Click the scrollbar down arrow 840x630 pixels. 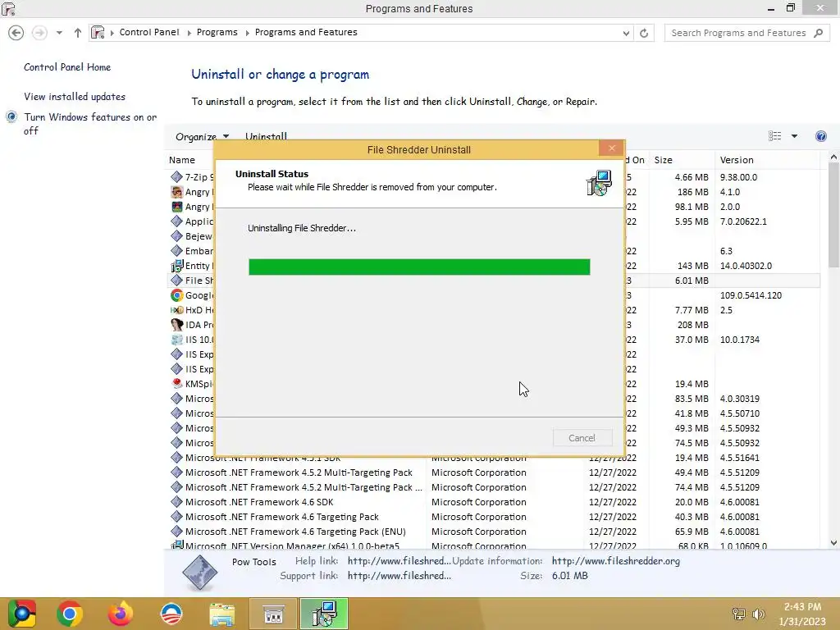click(833, 542)
